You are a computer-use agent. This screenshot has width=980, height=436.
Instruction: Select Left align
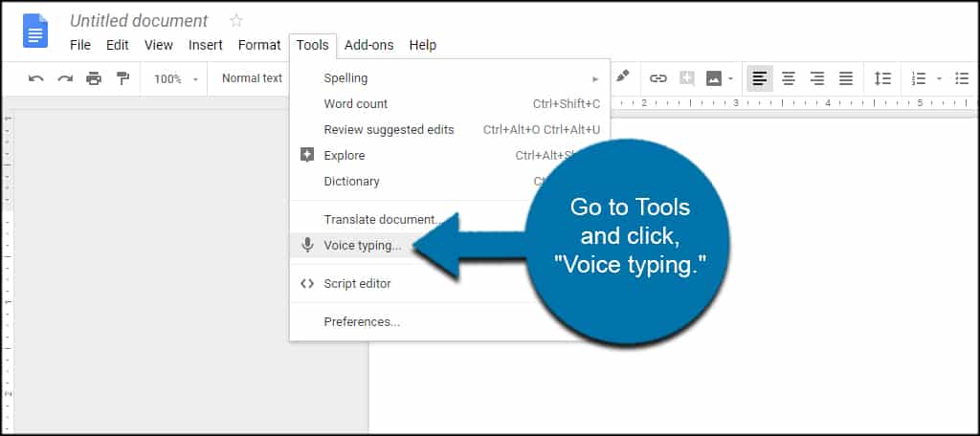click(759, 78)
